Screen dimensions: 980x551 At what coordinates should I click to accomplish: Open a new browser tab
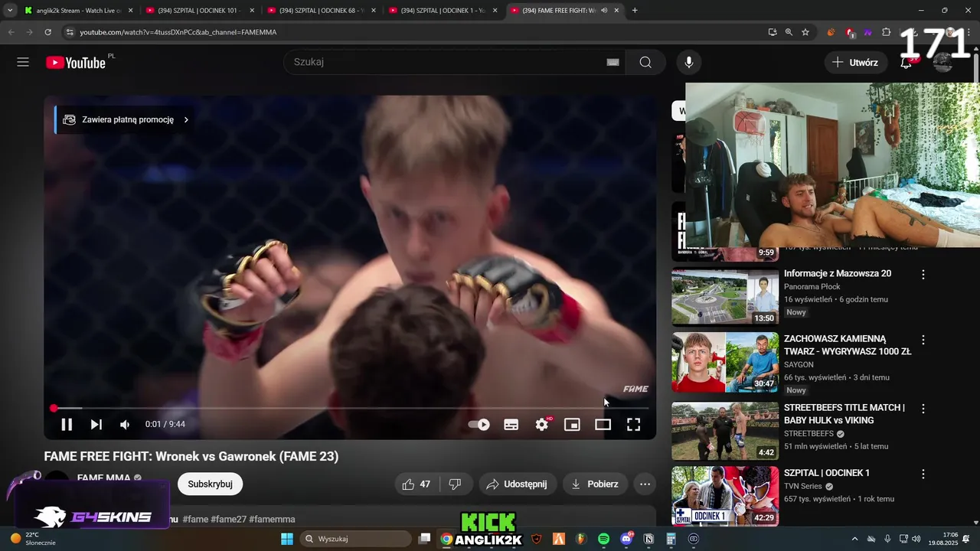[635, 11]
